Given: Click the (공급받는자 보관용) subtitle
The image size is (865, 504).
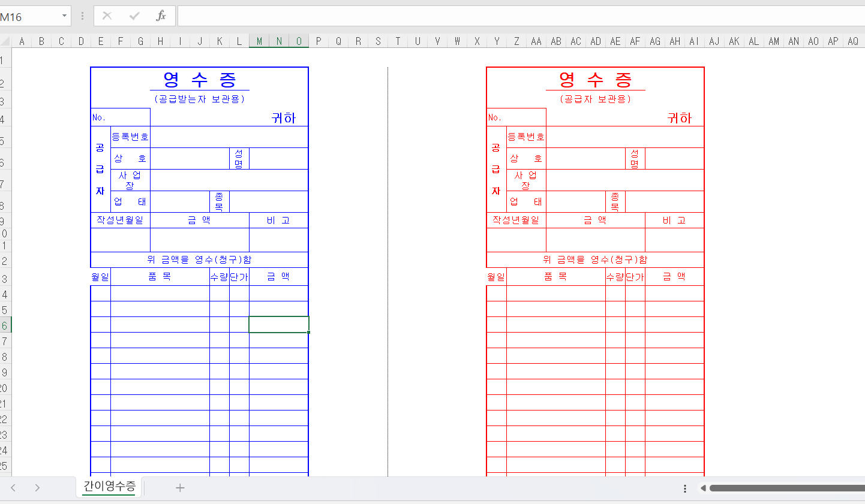Looking at the screenshot, I should (200, 99).
